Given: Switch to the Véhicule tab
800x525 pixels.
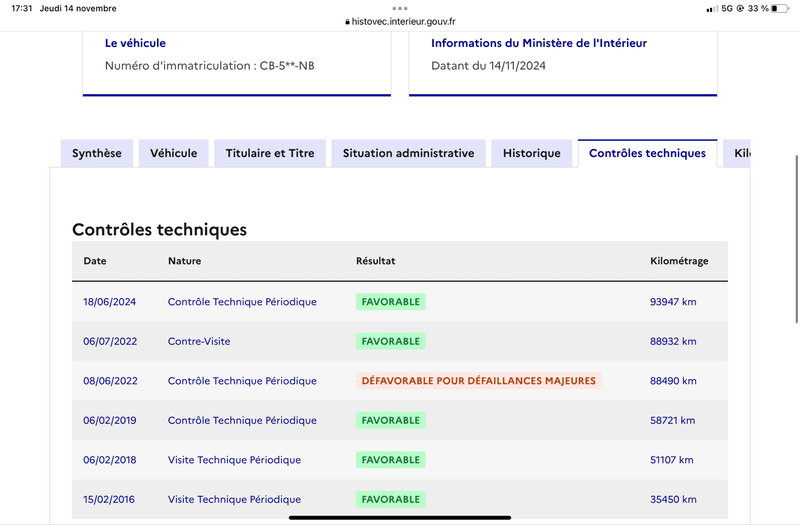Looking at the screenshot, I should point(173,153).
